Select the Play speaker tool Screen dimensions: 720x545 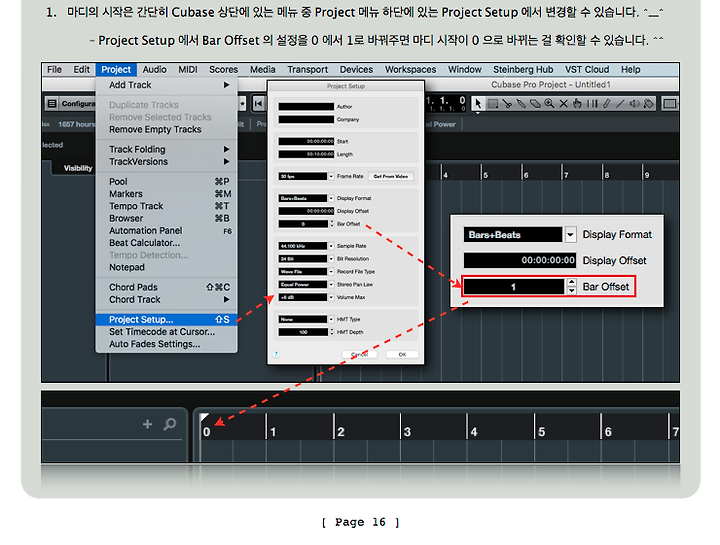tap(635, 104)
